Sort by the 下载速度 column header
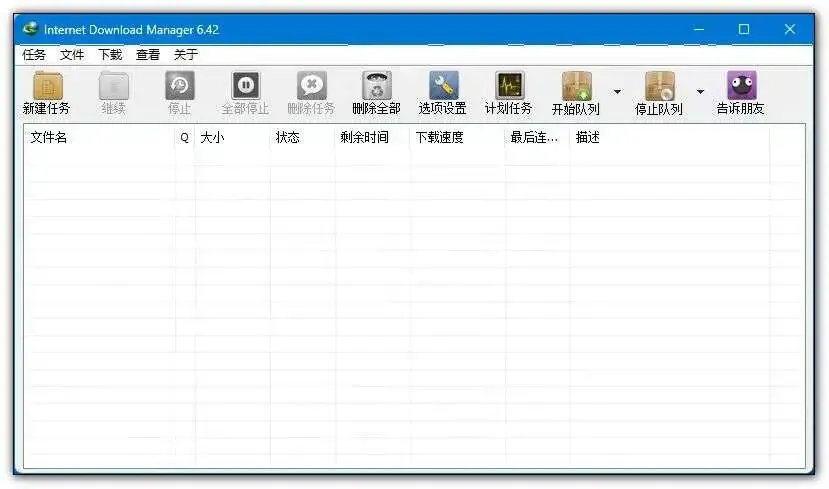 click(457, 137)
